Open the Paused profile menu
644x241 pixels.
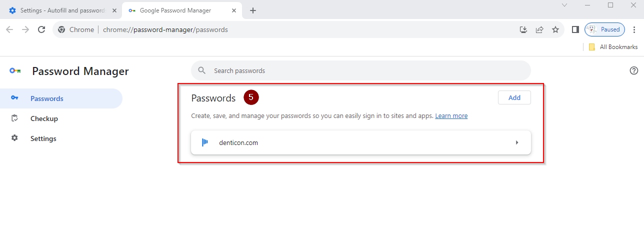click(604, 29)
